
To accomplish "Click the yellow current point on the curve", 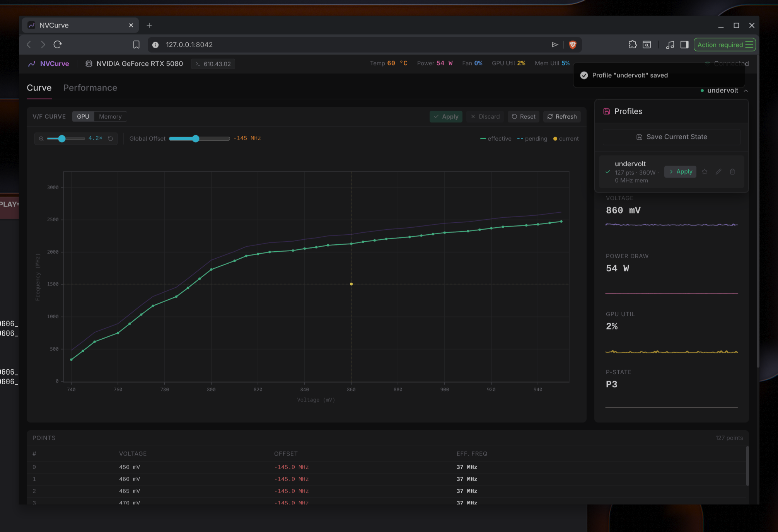I will coord(351,284).
